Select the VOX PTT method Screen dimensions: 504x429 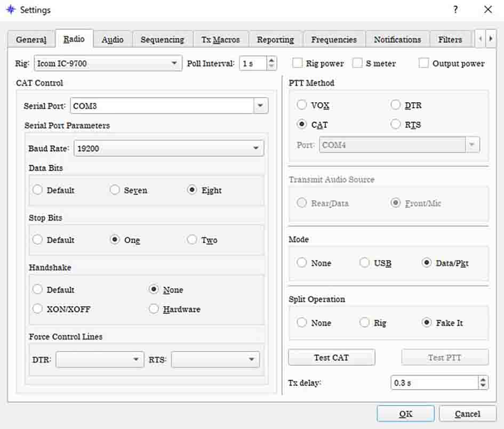coord(302,105)
